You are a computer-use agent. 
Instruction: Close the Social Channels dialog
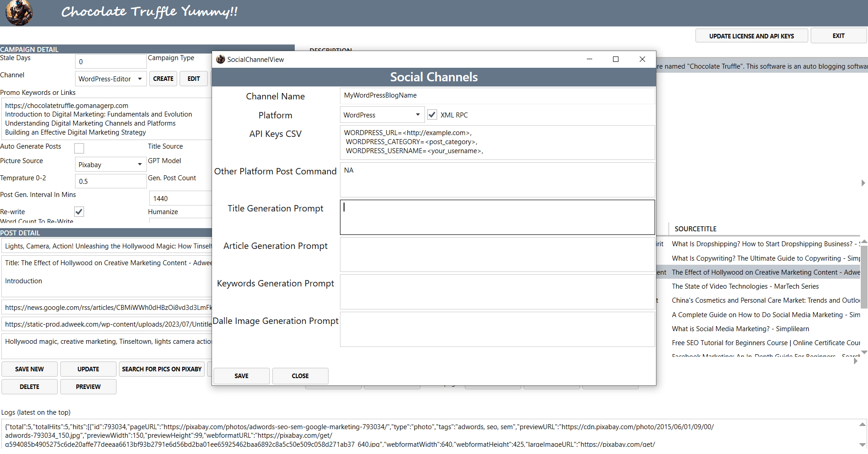click(300, 376)
